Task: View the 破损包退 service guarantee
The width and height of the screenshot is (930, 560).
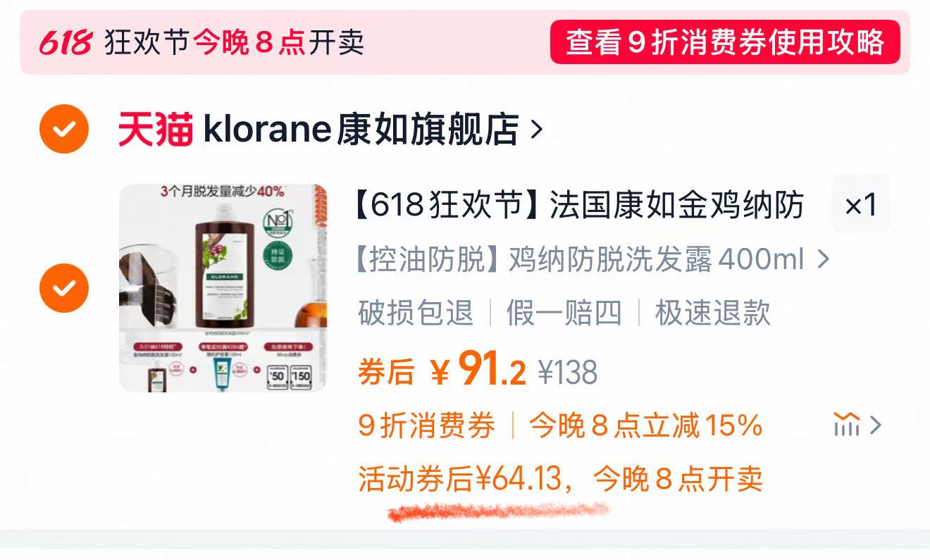Action: click(x=416, y=313)
